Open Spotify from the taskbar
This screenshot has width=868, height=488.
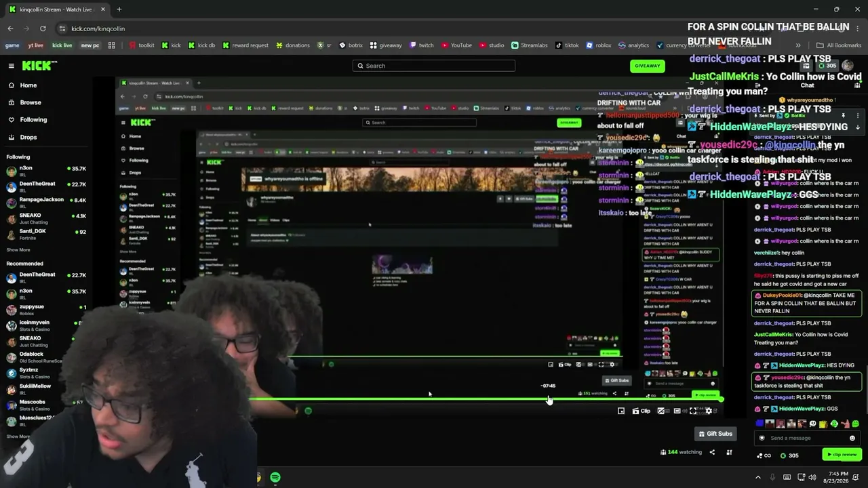pyautogui.click(x=275, y=477)
